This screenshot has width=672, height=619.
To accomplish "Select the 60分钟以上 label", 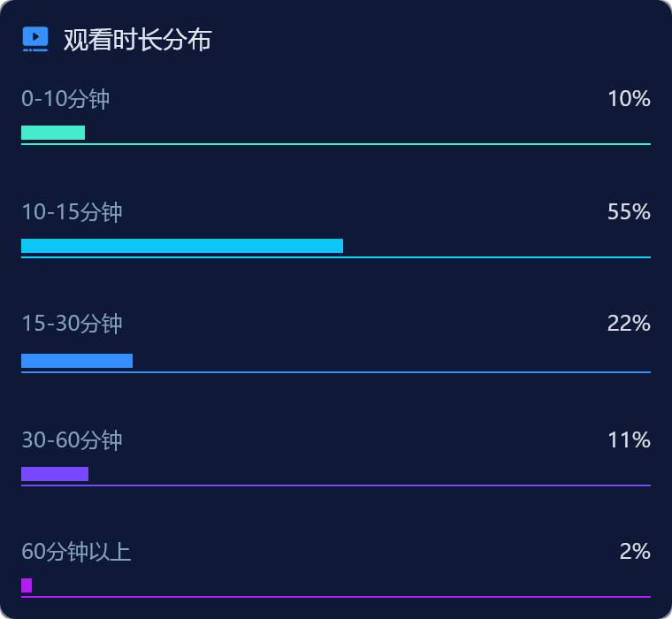I will 76,552.
